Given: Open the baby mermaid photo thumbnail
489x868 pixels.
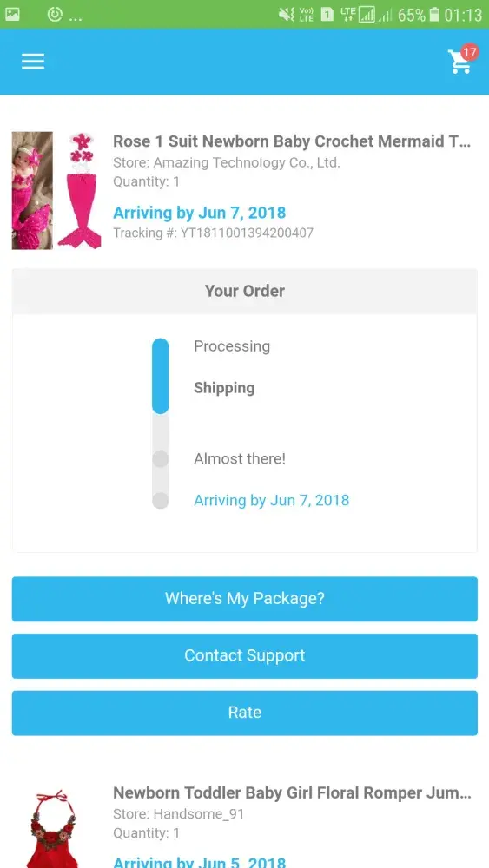Looking at the screenshot, I should (32, 190).
